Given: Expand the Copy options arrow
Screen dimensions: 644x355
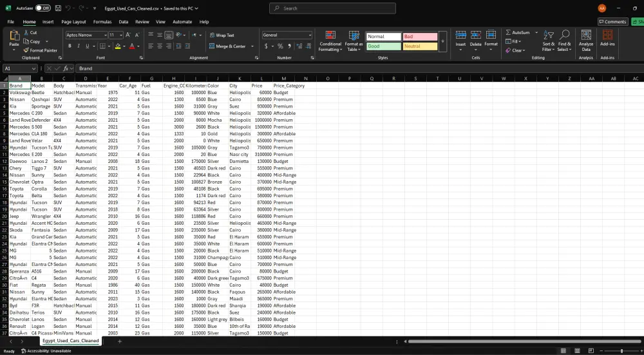Looking at the screenshot, I should [47, 41].
